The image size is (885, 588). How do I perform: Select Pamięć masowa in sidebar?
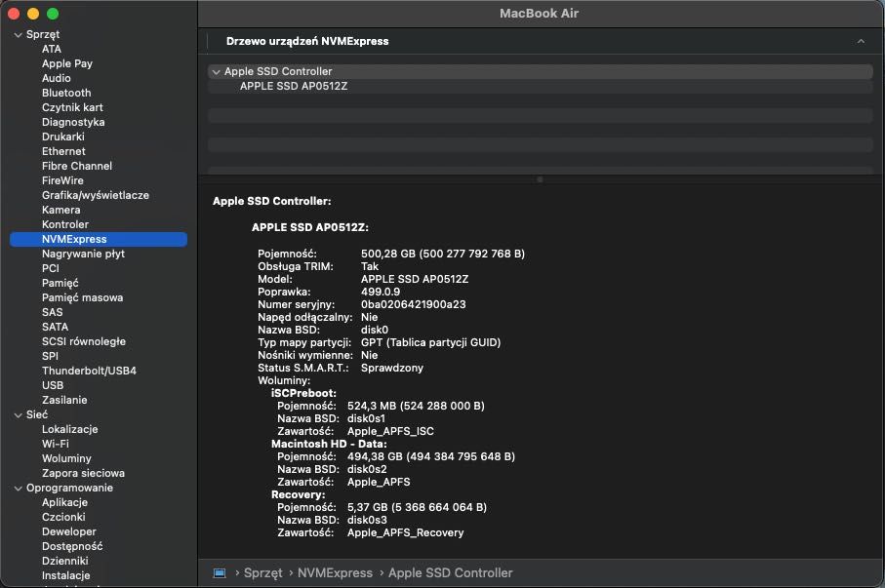tap(82, 298)
